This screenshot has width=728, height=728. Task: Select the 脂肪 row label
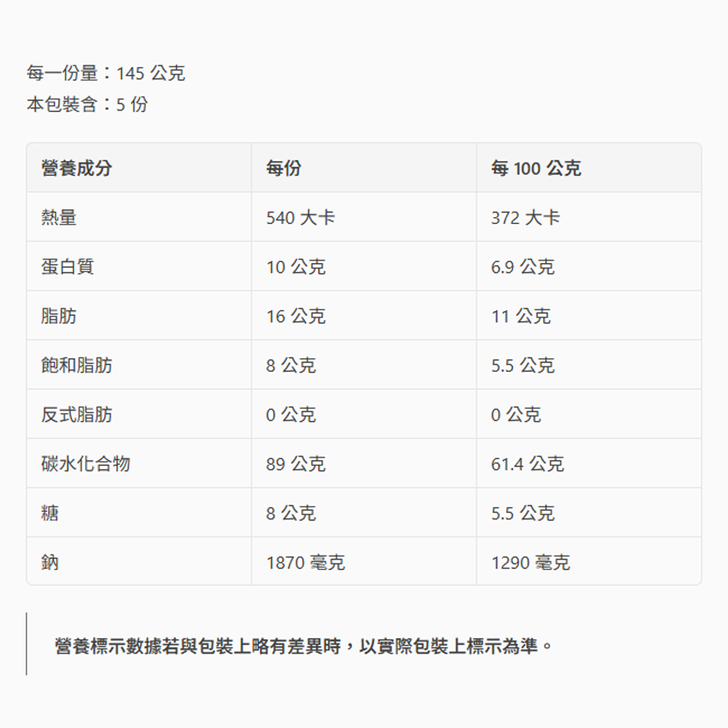(59, 316)
